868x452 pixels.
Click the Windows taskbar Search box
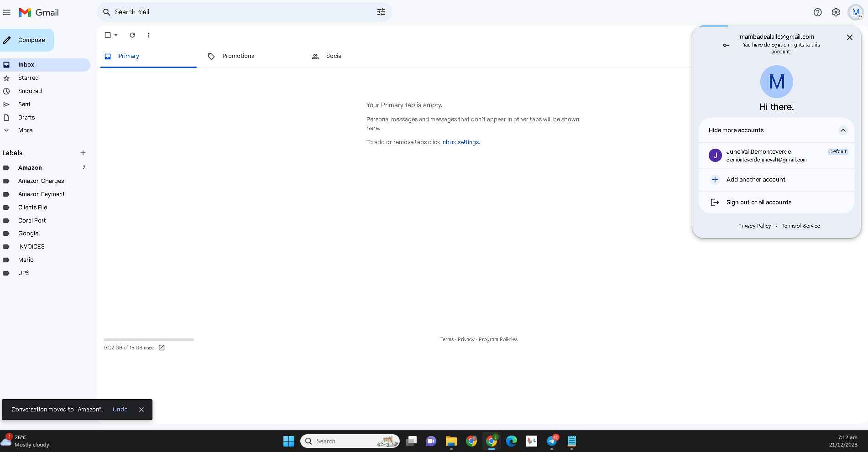(350, 441)
